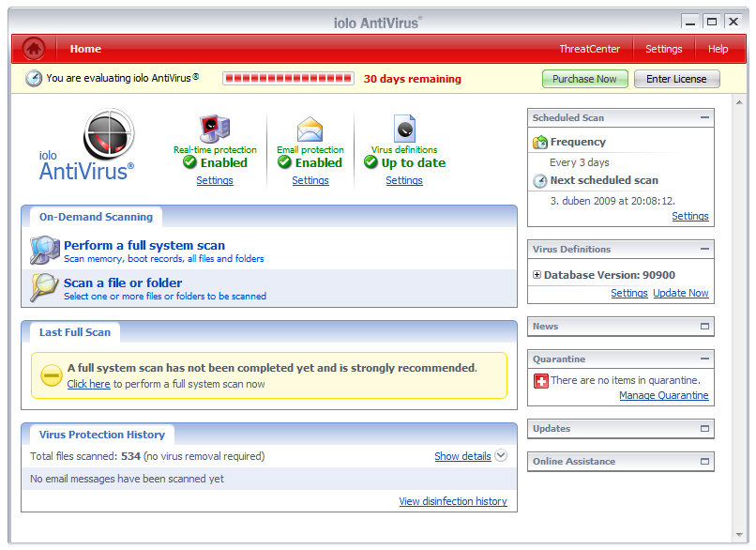Screen dimensions: 756x550
Task: Expand the Updates panel
Action: coord(704,428)
